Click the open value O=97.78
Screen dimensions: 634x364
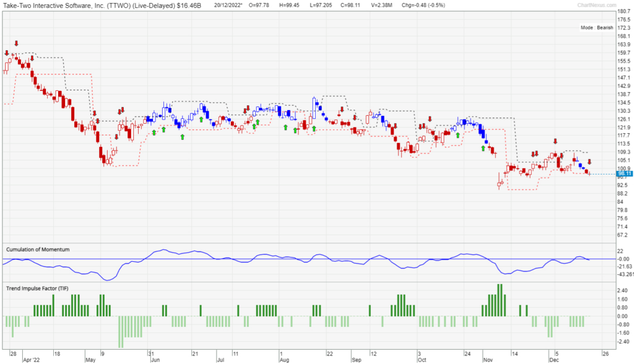click(259, 5)
